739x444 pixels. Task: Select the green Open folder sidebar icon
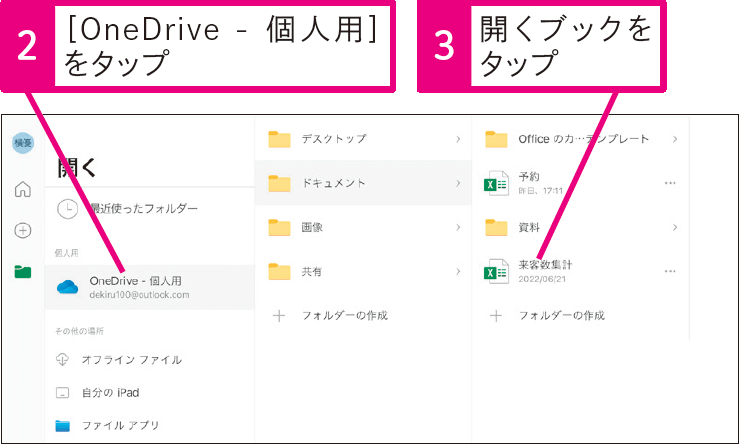[23, 271]
